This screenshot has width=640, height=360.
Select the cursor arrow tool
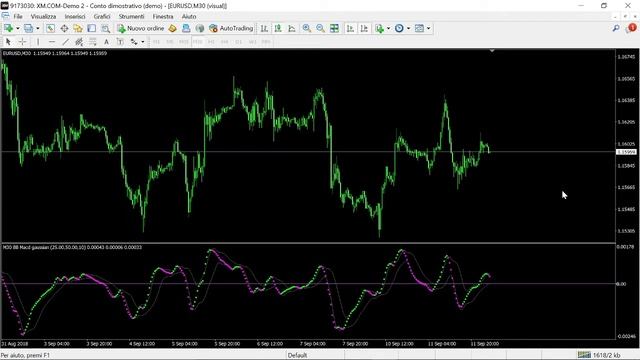point(8,42)
